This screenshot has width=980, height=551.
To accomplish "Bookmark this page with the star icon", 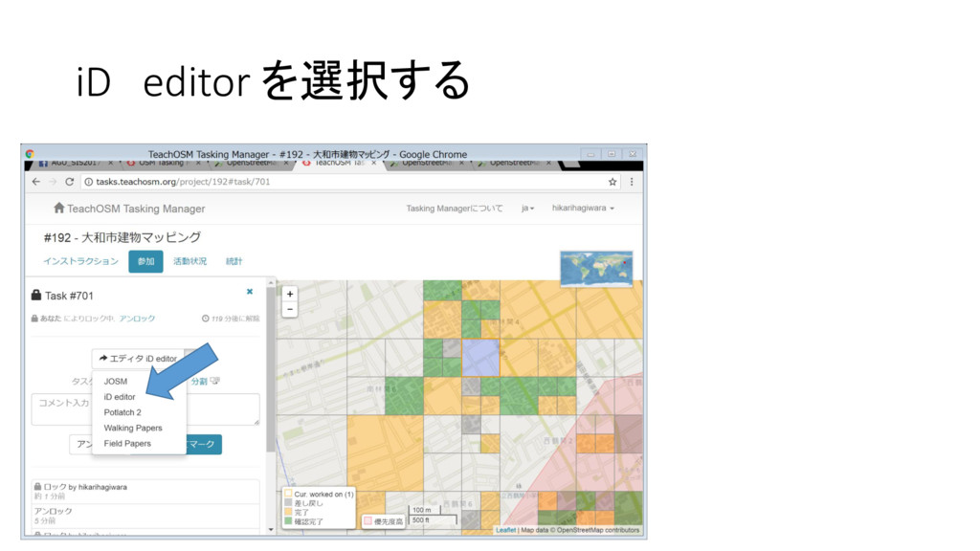I will 612,182.
